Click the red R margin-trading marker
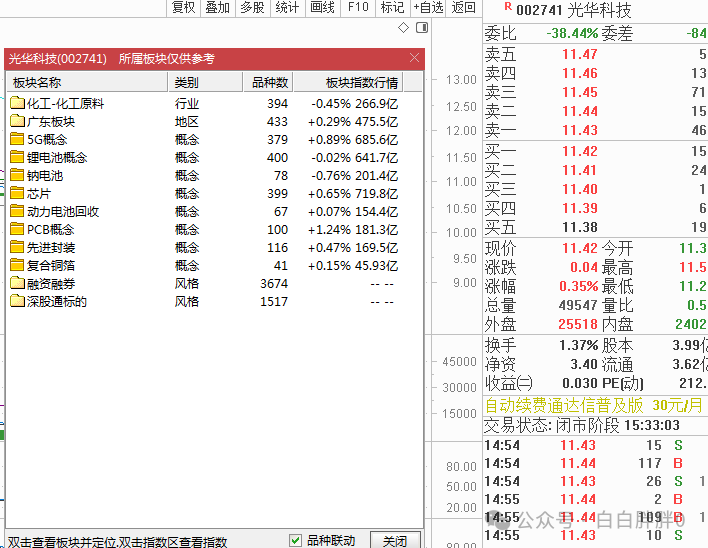 click(508, 6)
